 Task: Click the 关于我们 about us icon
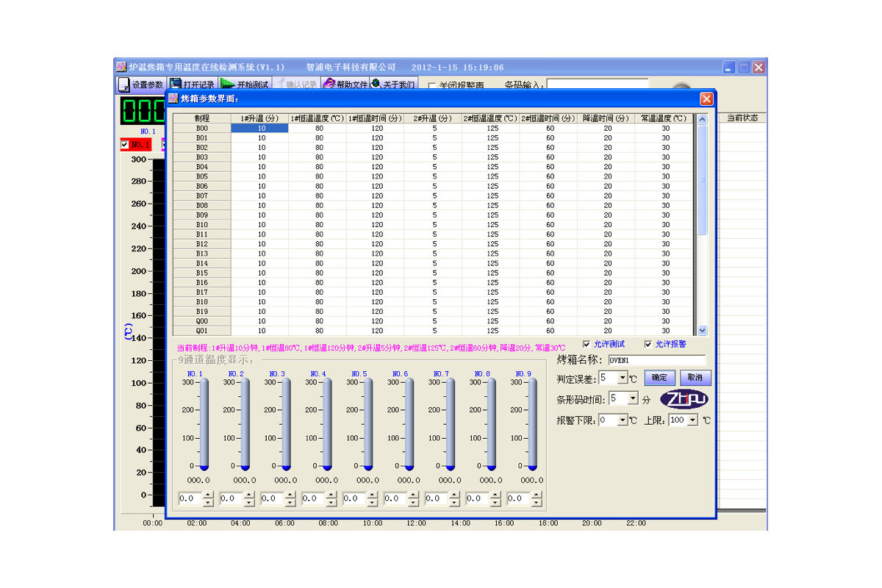coord(376,85)
